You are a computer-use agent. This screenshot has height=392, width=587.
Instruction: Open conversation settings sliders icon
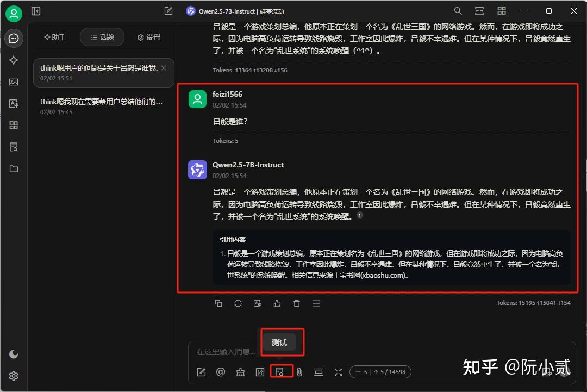pyautogui.click(x=260, y=372)
